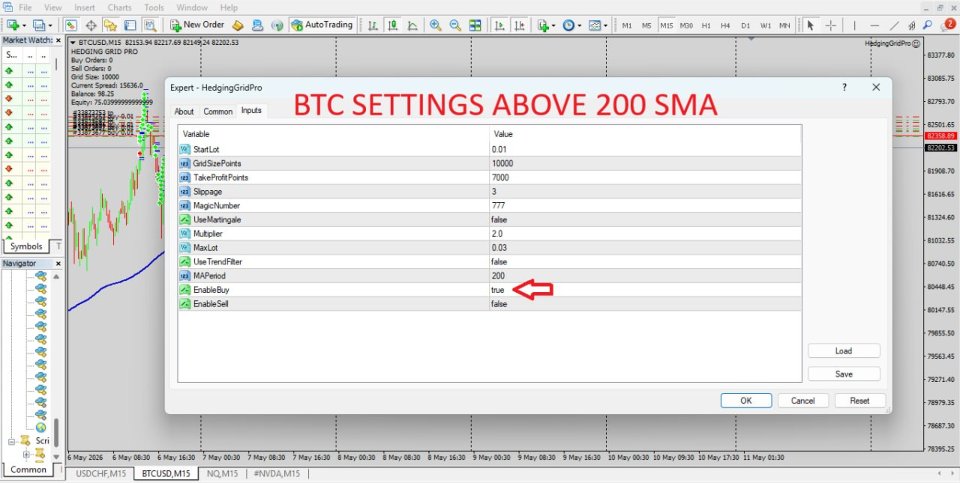Toggle the Market Watch panel icon
The image size is (960, 483).
tap(71, 25)
